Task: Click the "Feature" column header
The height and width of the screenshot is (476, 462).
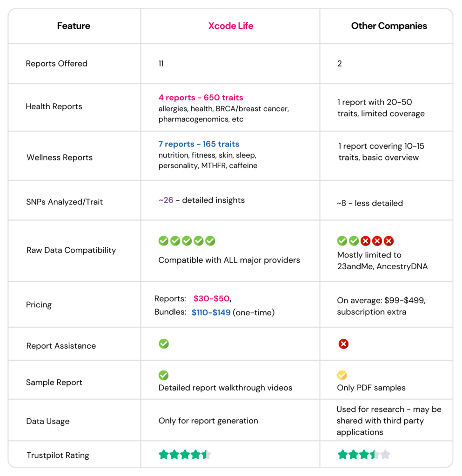Action: (x=73, y=26)
